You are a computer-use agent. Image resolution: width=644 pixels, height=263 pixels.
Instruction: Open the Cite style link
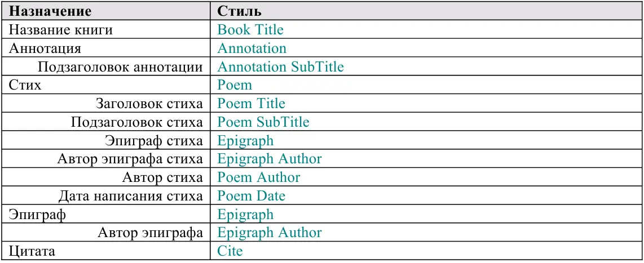click(x=230, y=251)
